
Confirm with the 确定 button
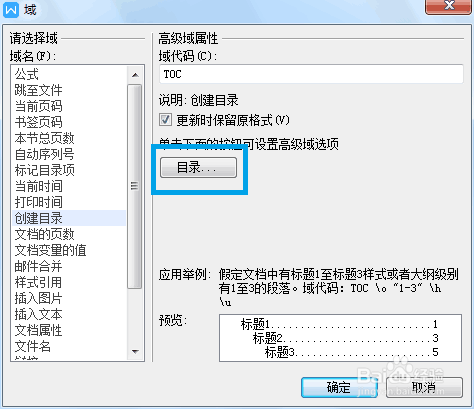click(339, 387)
